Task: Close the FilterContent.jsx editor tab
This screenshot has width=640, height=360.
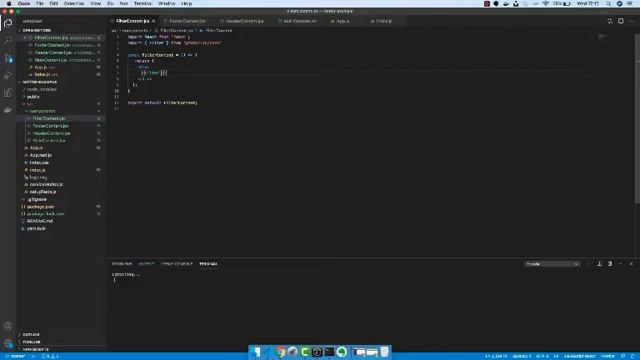Action: [x=153, y=21]
